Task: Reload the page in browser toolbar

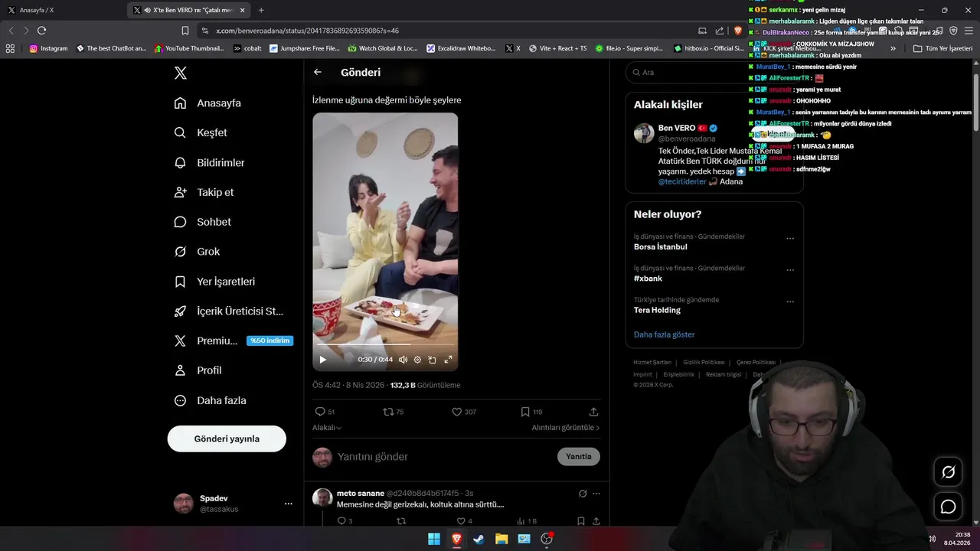Action: tap(41, 31)
